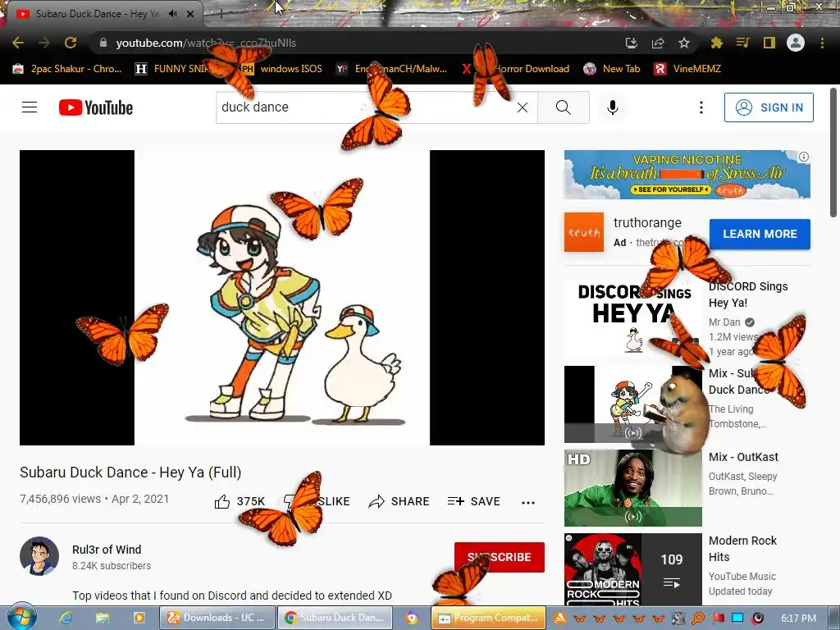The height and width of the screenshot is (630, 840).
Task: Open the Mix - OutKast title
Action: pos(743,457)
